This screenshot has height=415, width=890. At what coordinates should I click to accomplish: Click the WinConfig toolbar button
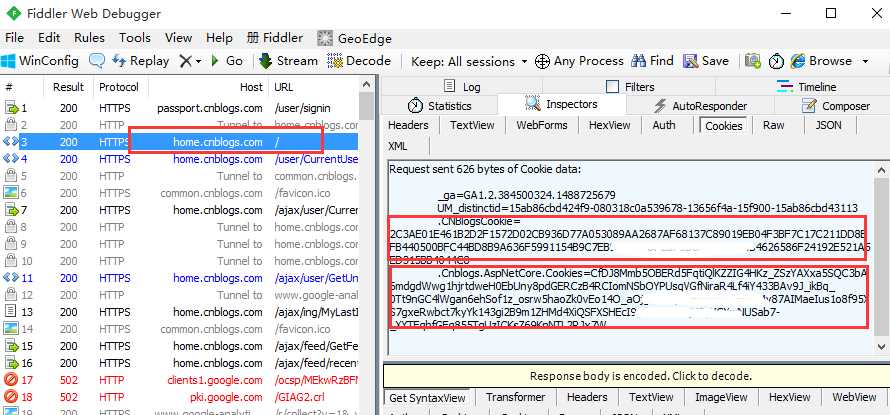pos(40,61)
